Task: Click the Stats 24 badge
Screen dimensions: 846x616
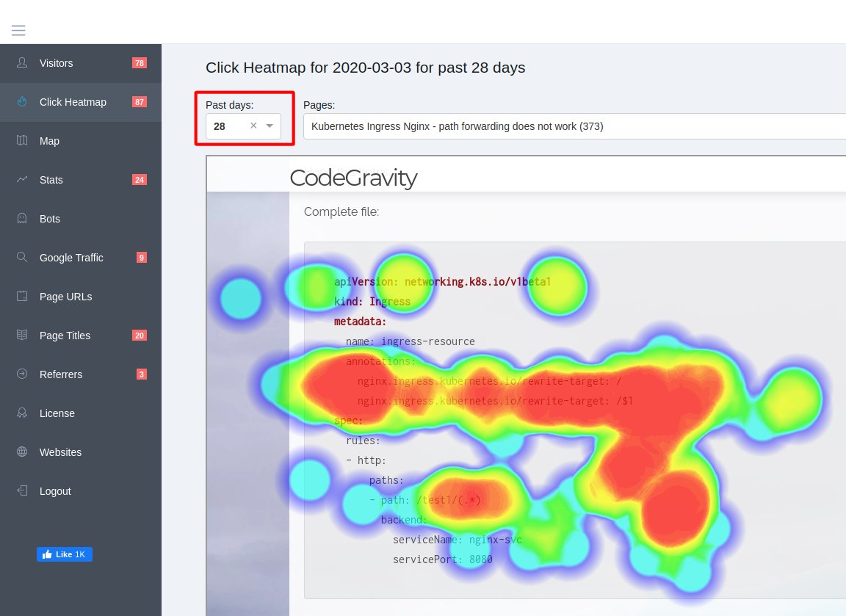Action: click(140, 180)
